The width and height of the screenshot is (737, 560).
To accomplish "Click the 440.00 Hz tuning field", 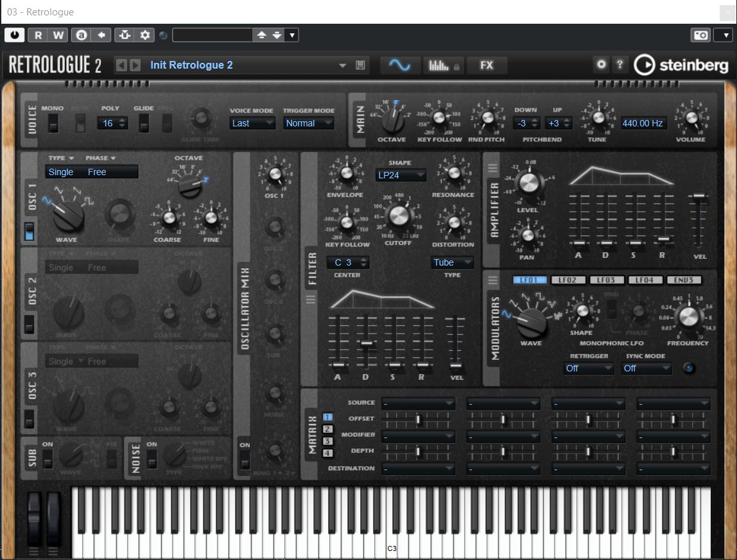I will coord(643,123).
